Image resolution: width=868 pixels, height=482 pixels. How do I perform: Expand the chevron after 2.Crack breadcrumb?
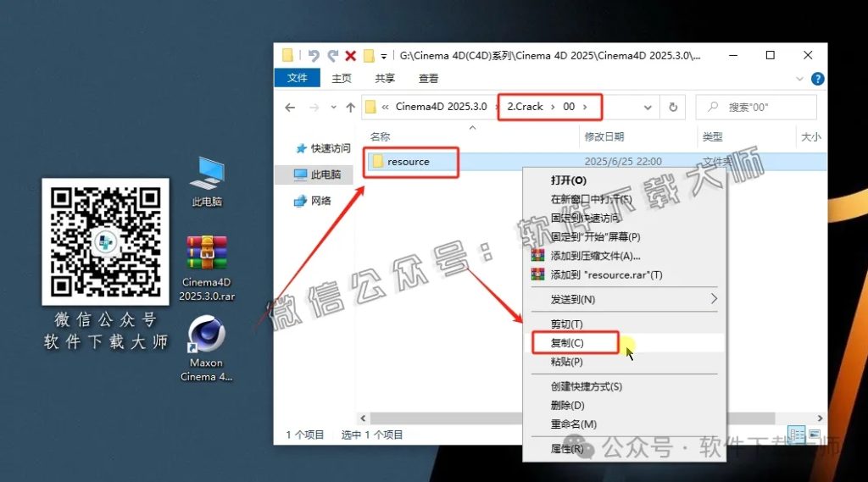(x=553, y=107)
